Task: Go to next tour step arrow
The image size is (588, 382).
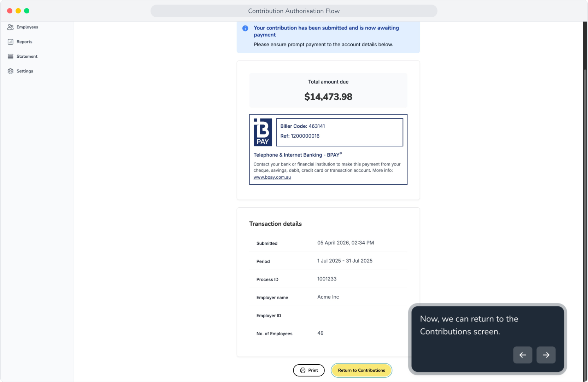Action: click(x=546, y=355)
